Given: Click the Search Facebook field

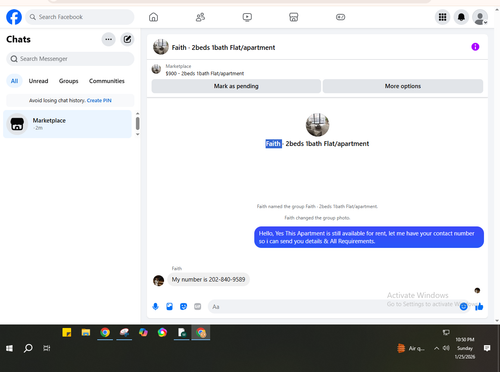Looking at the screenshot, I should click(x=80, y=17).
